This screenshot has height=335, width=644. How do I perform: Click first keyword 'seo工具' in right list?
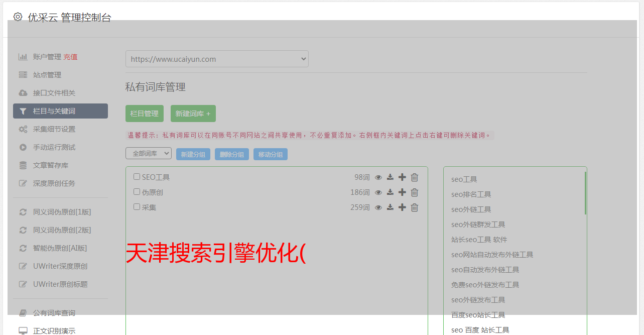pyautogui.click(x=464, y=179)
